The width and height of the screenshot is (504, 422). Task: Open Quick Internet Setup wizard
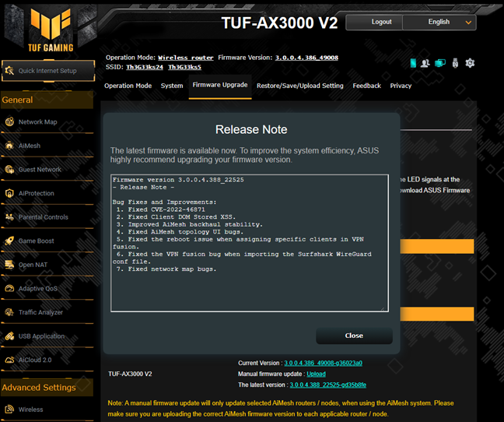(x=48, y=70)
